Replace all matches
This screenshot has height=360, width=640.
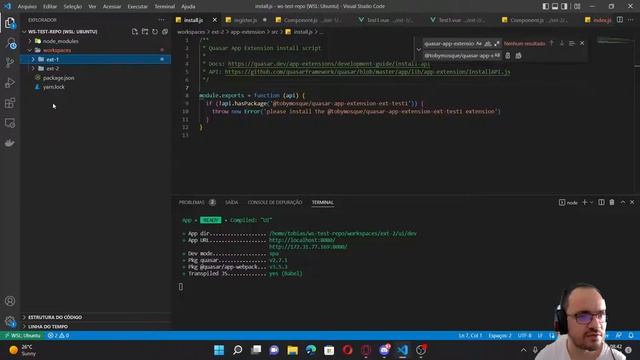[518, 56]
